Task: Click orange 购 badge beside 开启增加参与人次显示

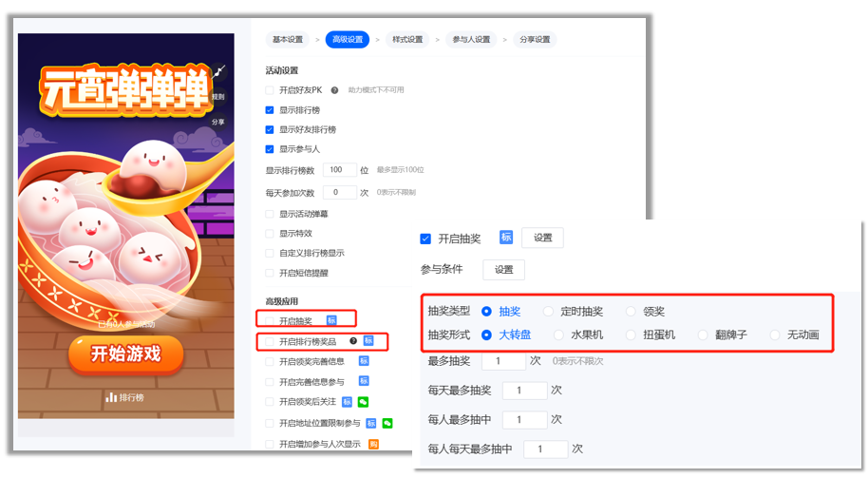Action: [373, 444]
